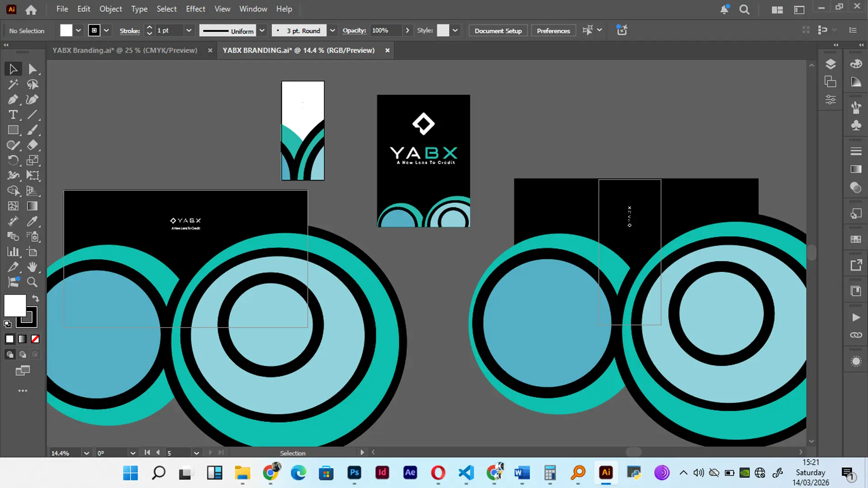This screenshot has height=488, width=868.
Task: Open the stroke profile Uniform dropdown
Action: tap(262, 30)
